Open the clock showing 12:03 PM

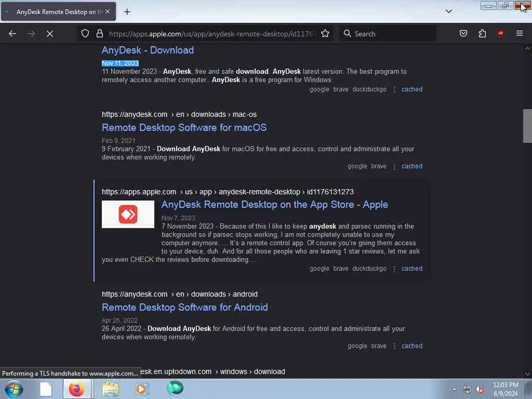(x=506, y=389)
